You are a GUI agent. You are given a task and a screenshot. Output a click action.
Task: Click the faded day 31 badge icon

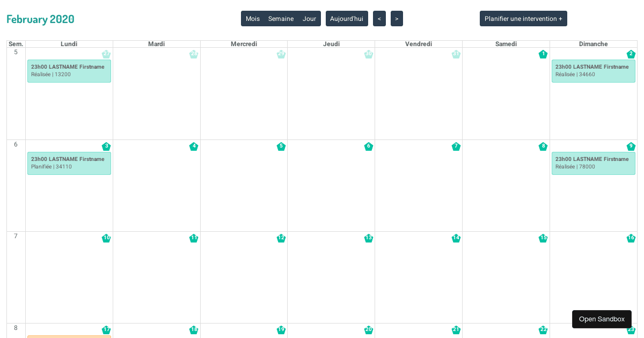456,54
